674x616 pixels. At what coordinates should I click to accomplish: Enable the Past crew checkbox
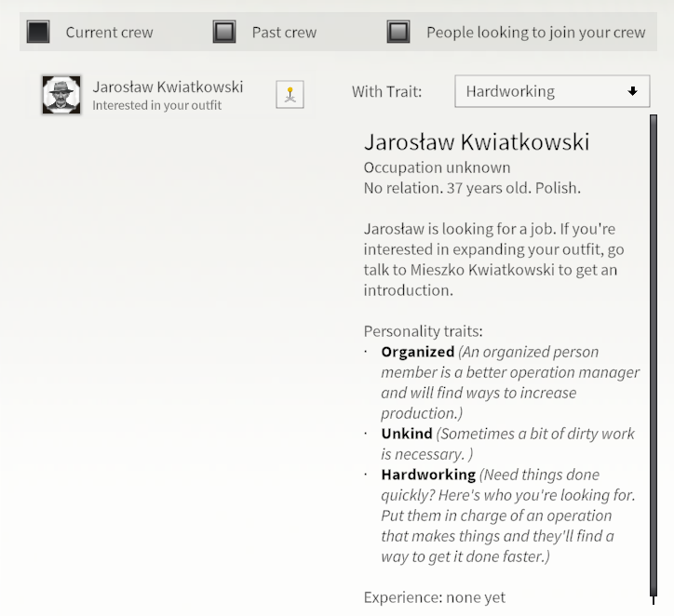224,32
